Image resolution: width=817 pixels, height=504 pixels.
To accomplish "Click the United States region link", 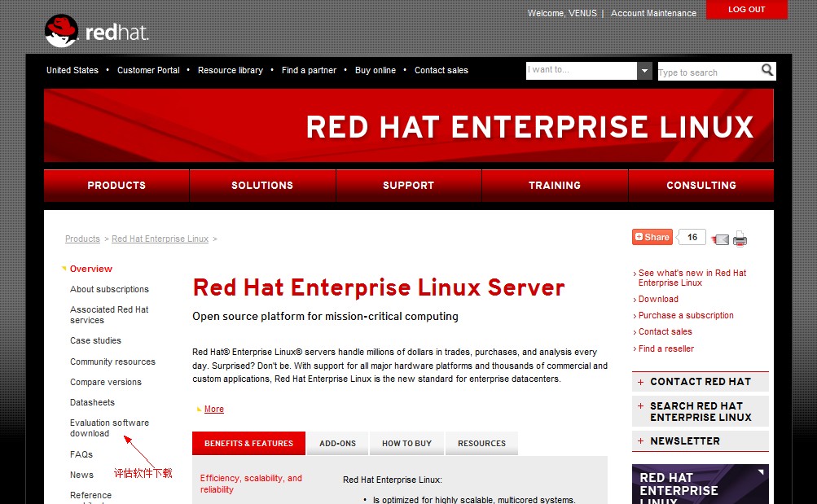I will pyautogui.click(x=72, y=70).
